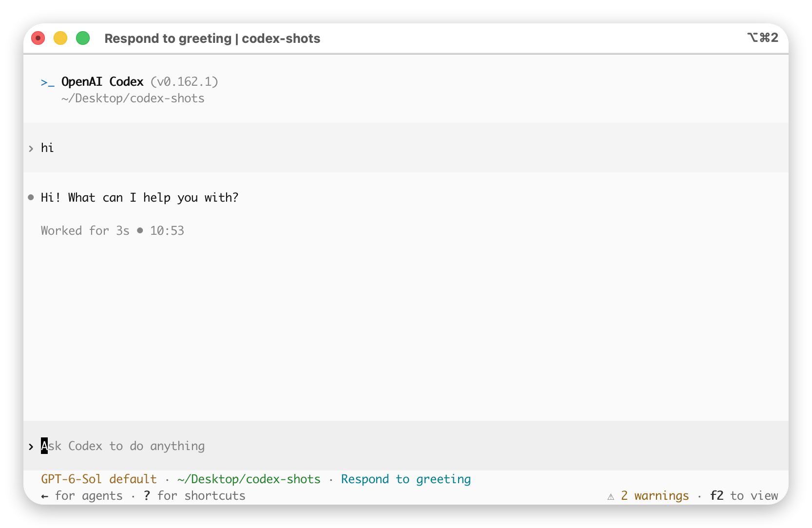Screen dimensions: 812x528
Task: Select the GPT-6-Sol default model label
Action: pyautogui.click(x=99, y=479)
